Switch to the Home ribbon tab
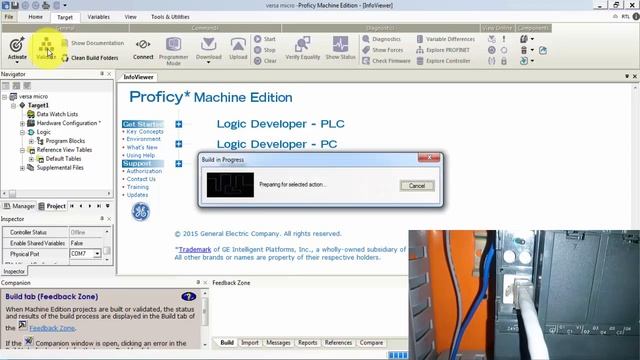The height and width of the screenshot is (360, 640). click(36, 17)
